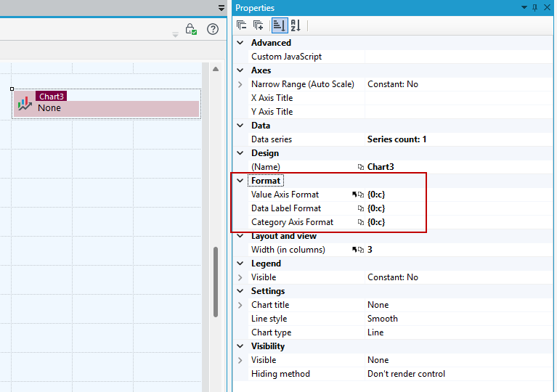Edit the Custom JavaScript value field

pos(459,57)
